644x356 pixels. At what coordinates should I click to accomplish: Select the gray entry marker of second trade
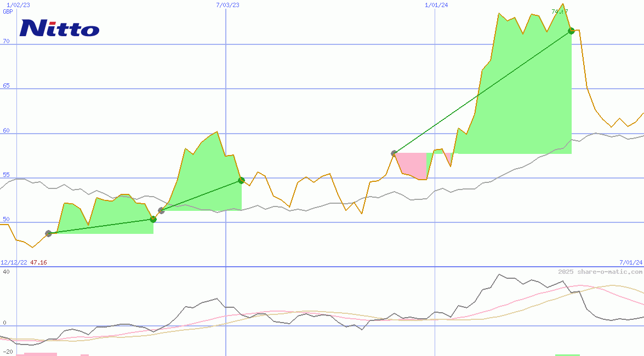point(161,210)
